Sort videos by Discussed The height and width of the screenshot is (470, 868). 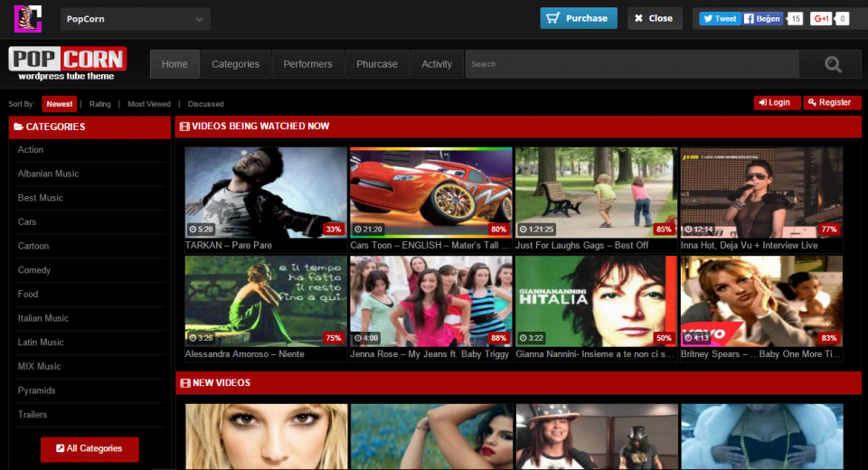tap(205, 104)
